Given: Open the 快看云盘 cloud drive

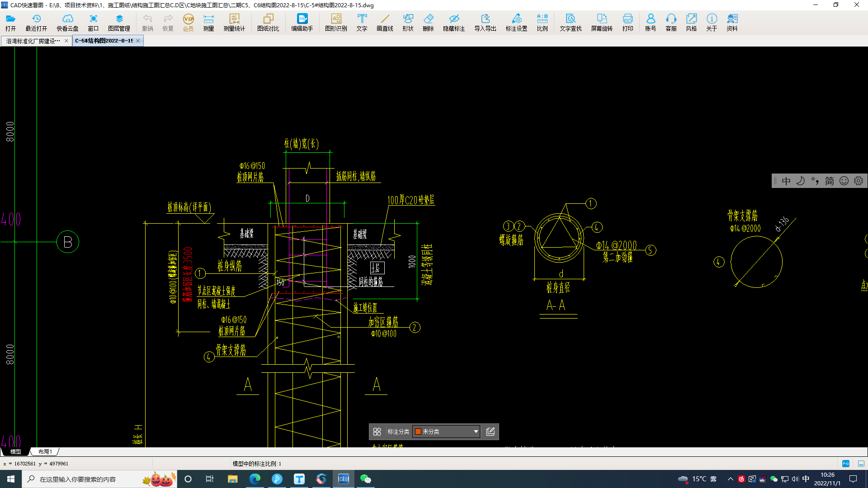Looking at the screenshot, I should pyautogui.click(x=67, y=22).
